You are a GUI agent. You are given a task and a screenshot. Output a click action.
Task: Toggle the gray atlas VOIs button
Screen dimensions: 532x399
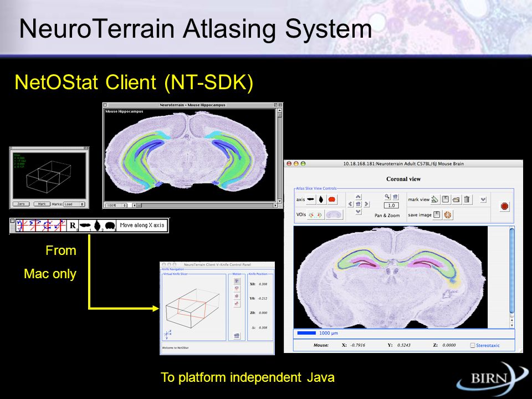[x=334, y=215]
